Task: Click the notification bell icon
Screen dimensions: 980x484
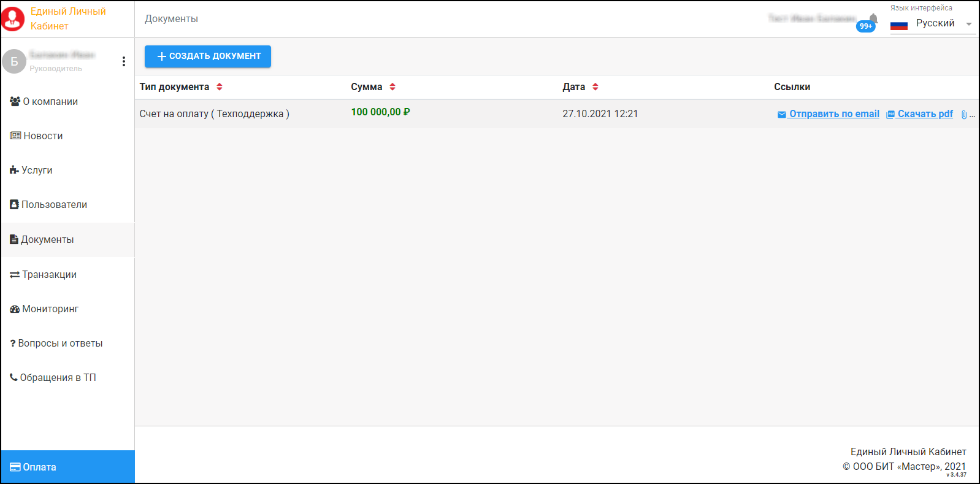Action: point(873,18)
